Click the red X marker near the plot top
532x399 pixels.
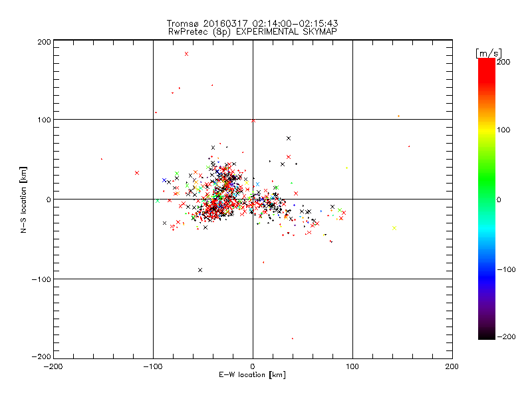coord(186,54)
